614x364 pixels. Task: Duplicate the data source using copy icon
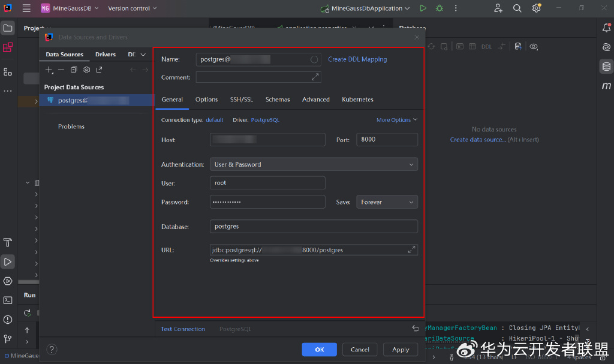[x=74, y=70]
